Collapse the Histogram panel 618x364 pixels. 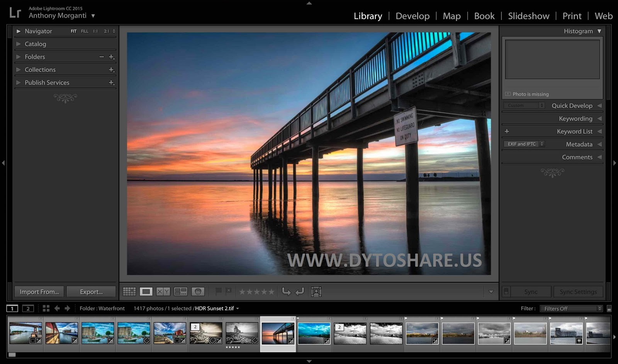(599, 31)
